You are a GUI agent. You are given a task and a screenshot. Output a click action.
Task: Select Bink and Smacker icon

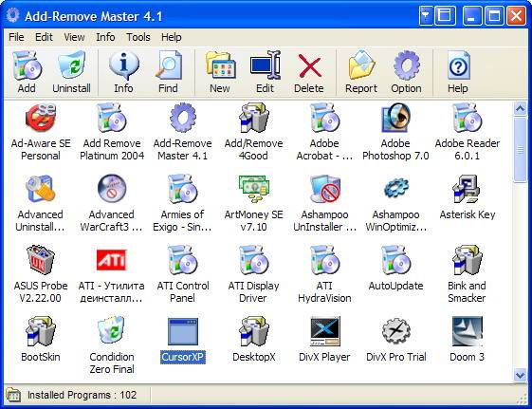[468, 260]
